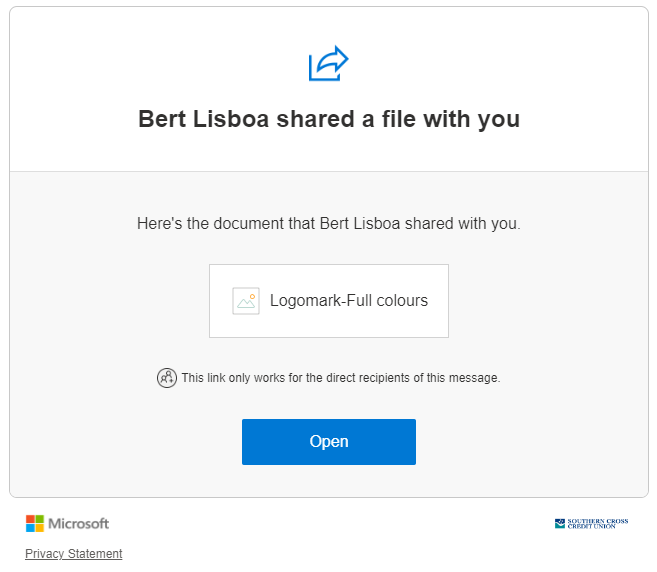Click the image file icon beside Logomark
Image resolution: width=657 pixels, height=572 pixels.
click(x=246, y=301)
